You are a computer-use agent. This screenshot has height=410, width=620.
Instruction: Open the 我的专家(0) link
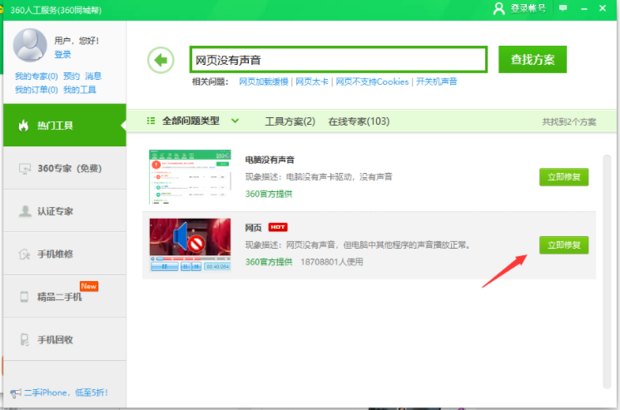tap(36, 76)
